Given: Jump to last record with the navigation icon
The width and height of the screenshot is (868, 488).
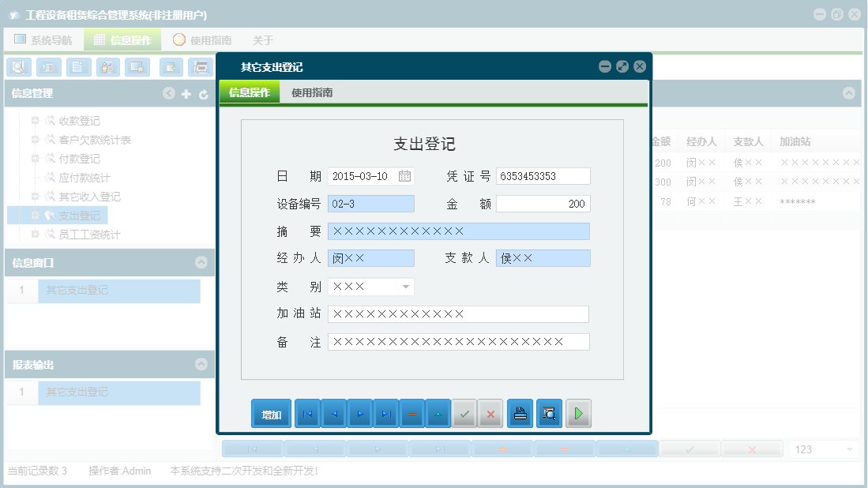Looking at the screenshot, I should click(385, 413).
